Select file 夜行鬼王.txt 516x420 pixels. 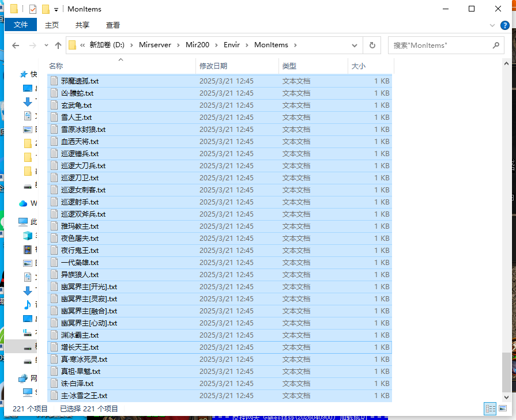tap(220, 251)
